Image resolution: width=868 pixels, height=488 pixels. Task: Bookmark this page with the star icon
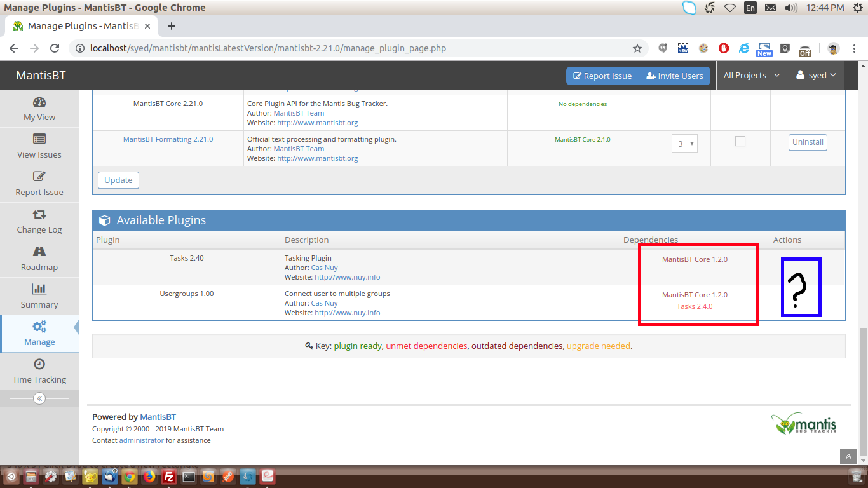coord(637,48)
